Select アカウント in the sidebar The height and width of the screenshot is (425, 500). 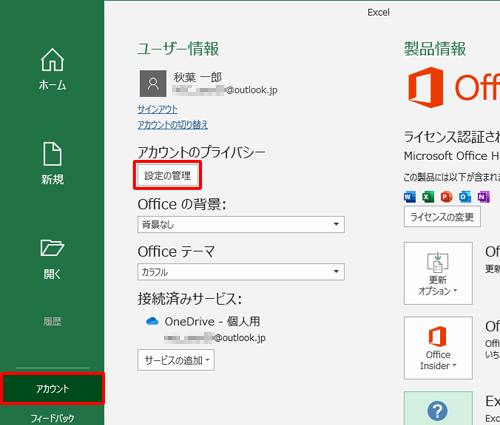[52, 389]
